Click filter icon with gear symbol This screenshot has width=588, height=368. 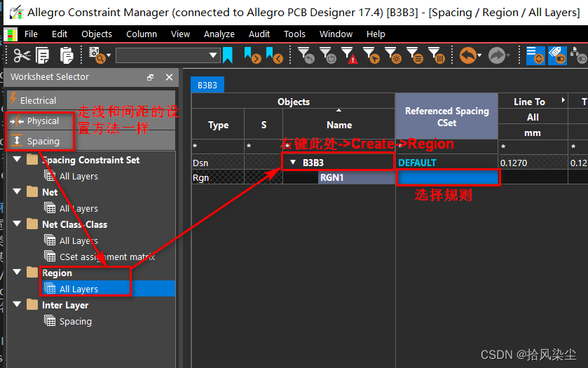coord(393,55)
